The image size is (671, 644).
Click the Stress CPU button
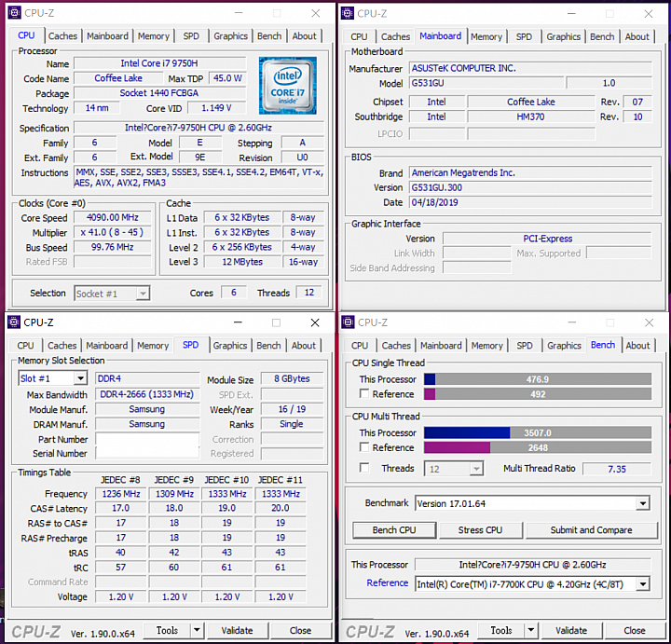(x=480, y=529)
